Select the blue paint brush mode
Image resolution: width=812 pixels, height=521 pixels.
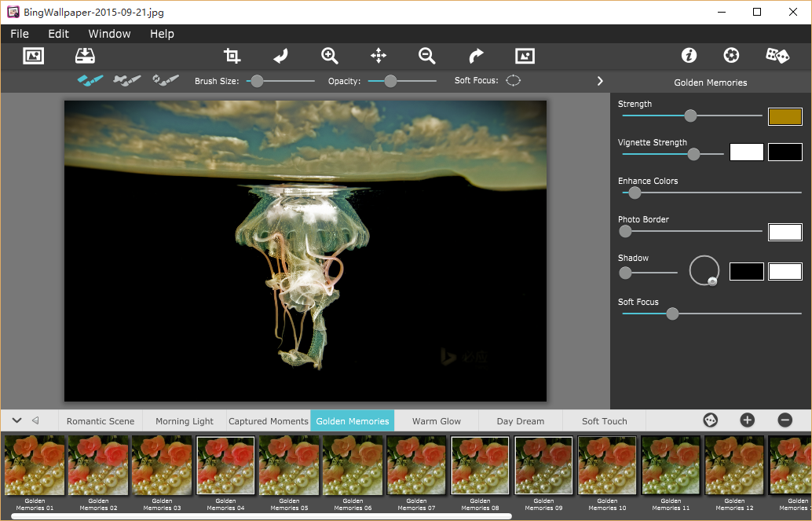coord(90,80)
